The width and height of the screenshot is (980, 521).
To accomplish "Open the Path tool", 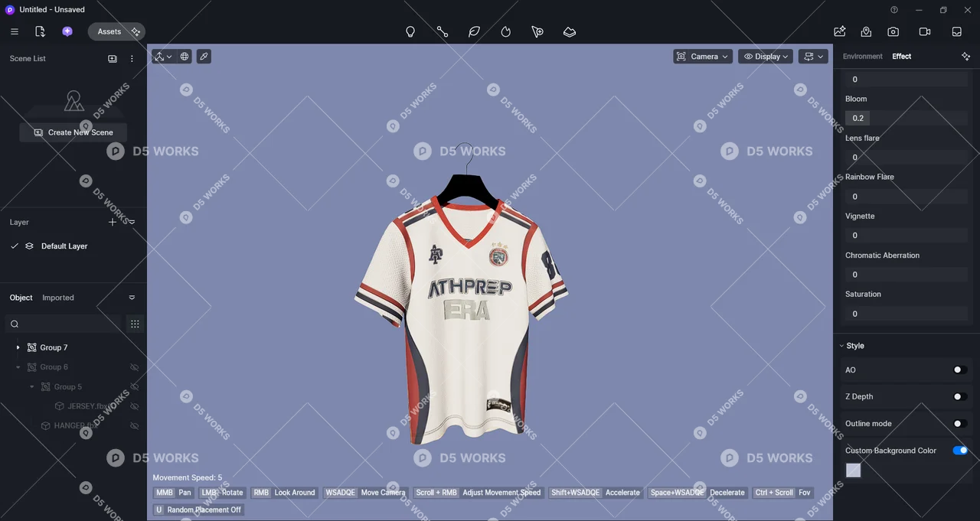I will coord(442,31).
